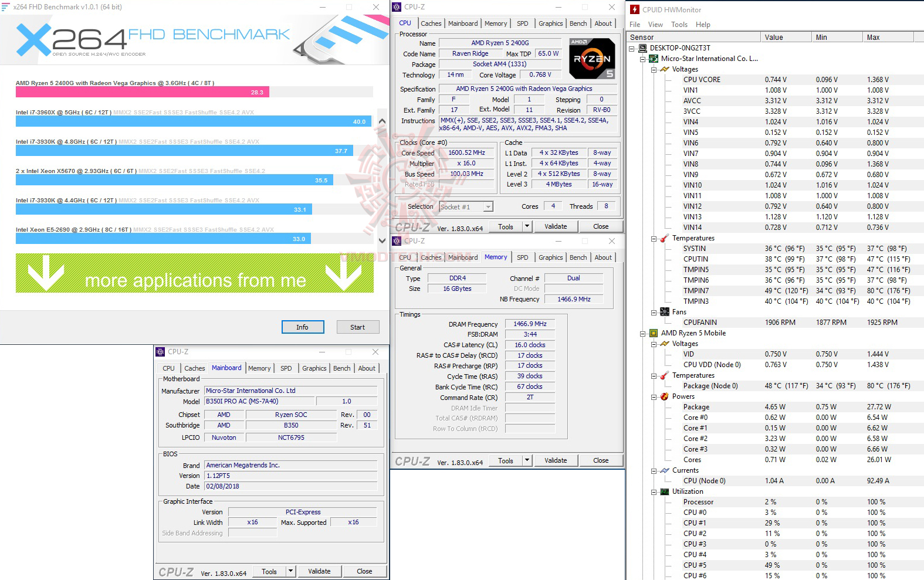Screen dimensions: 924x580
Task: Switch to SPD tab in CPU-Z Memory window
Action: (x=522, y=257)
